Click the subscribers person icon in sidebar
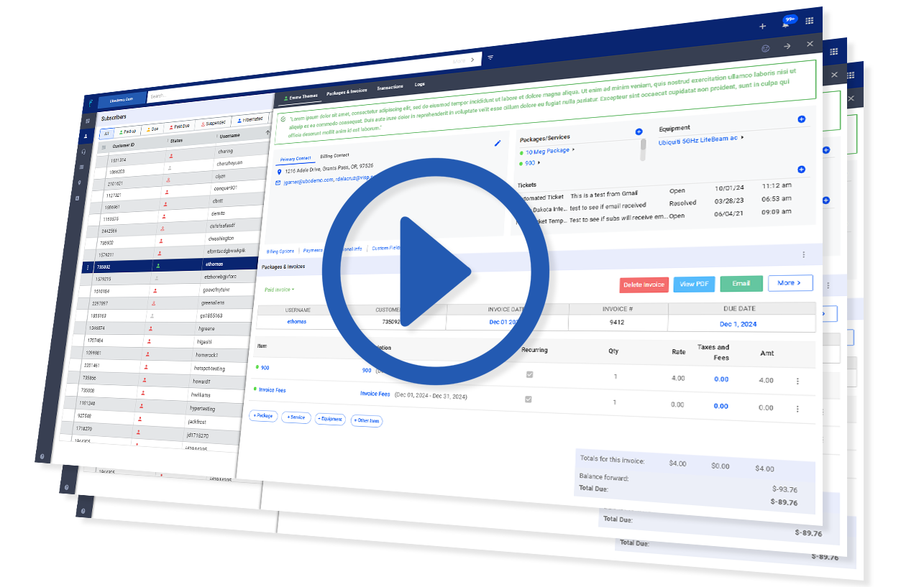 (x=86, y=136)
